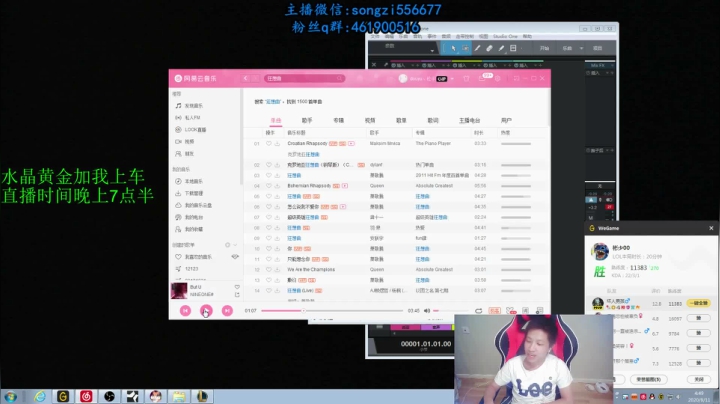The width and height of the screenshot is (720, 404).
Task: Download the Croatian Rhapsody track (row 01)
Action: (x=277, y=144)
